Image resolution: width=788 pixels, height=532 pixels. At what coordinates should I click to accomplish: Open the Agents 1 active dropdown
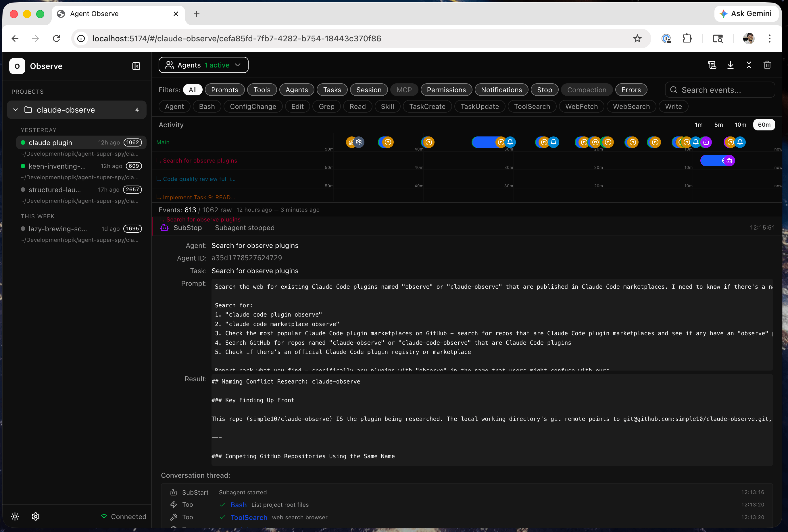click(203, 65)
